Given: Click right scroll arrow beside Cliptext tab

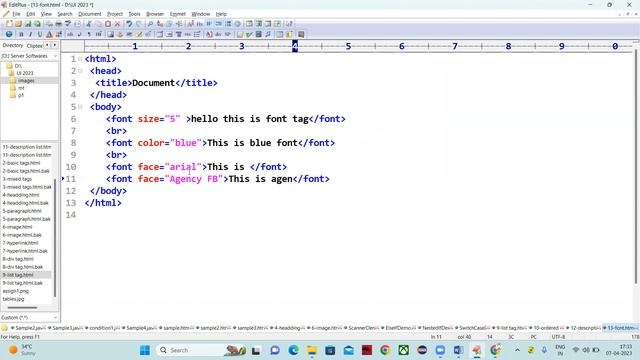Looking at the screenshot, I should [55, 45].
